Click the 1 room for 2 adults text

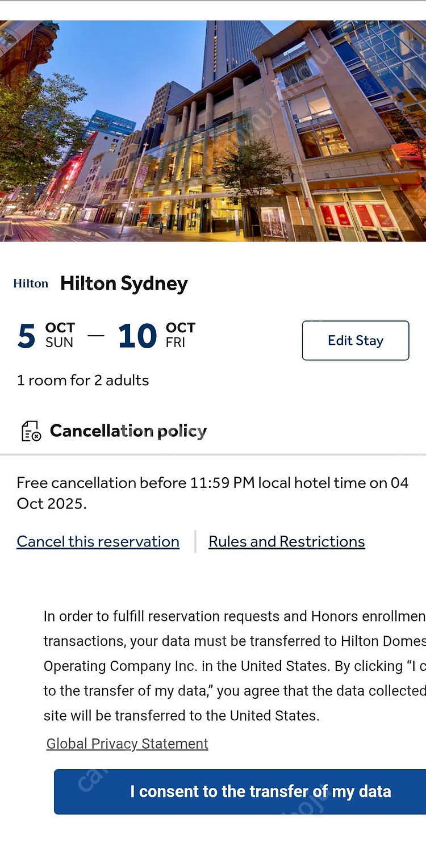pos(83,381)
